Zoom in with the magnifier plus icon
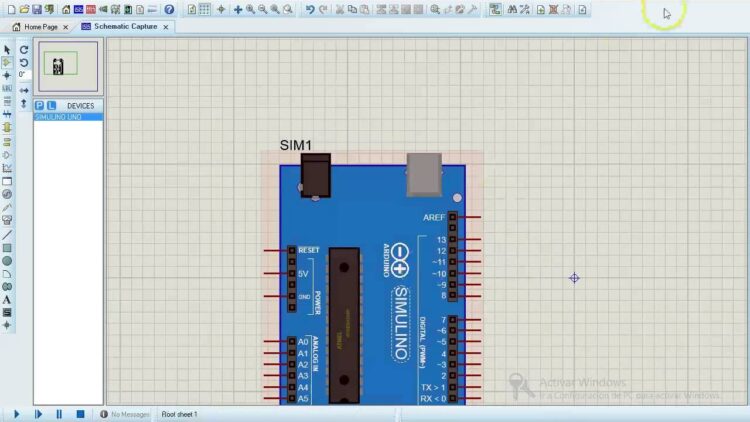Viewport: 750px width, 422px height. click(x=250, y=10)
